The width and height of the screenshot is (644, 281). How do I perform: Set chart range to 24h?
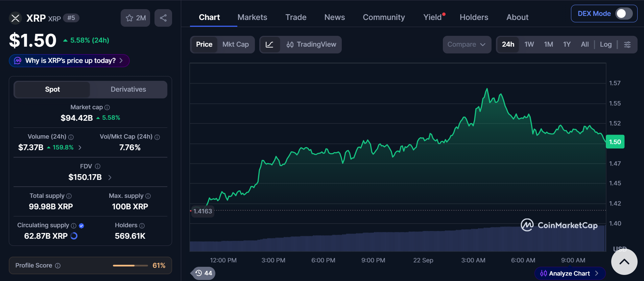point(508,45)
